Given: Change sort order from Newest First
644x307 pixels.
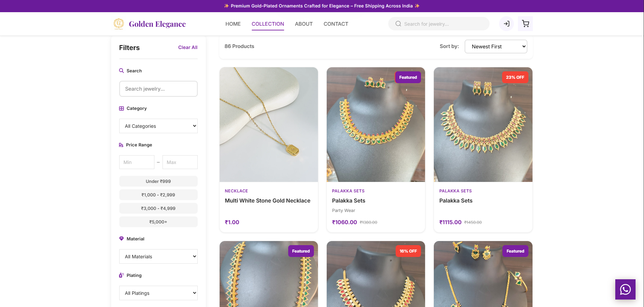Looking at the screenshot, I should (496, 47).
